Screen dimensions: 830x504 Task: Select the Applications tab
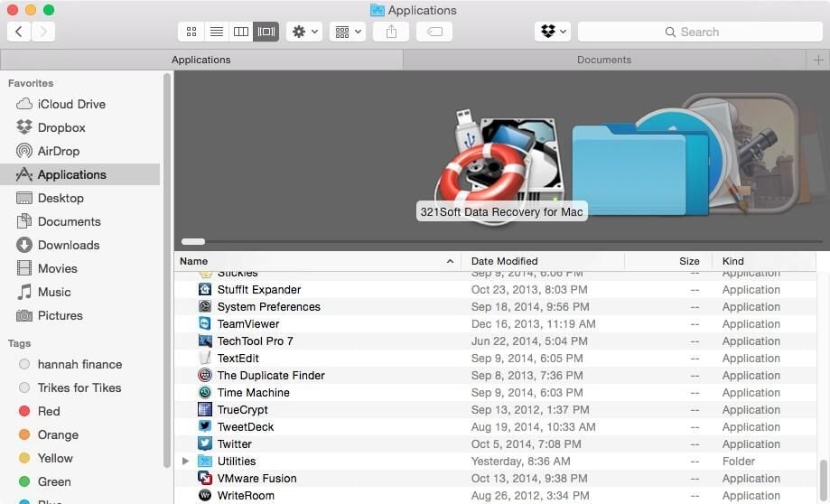(x=201, y=60)
